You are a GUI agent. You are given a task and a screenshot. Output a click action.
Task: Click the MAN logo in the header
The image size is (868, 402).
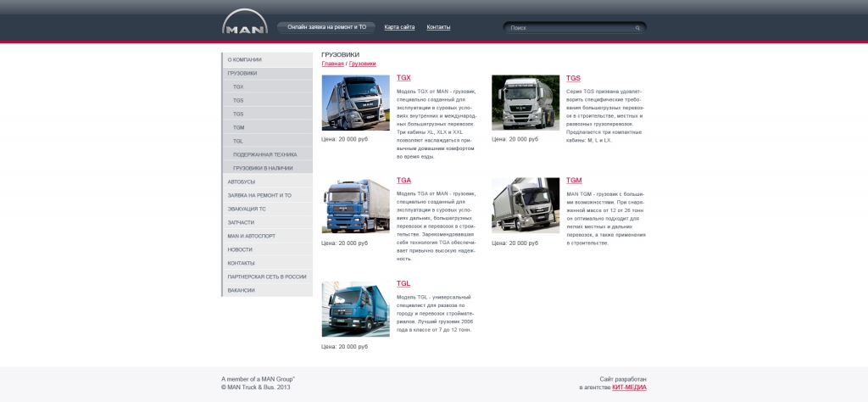[x=245, y=21]
